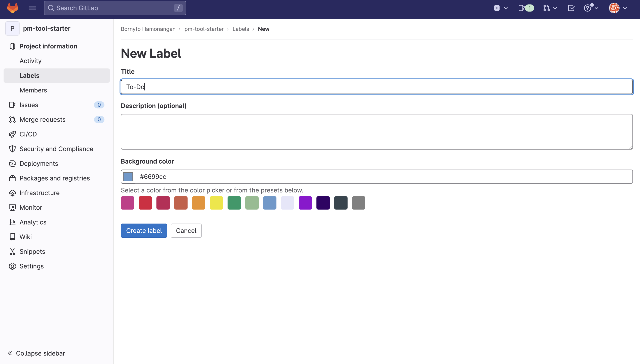Open the Wiki section

[56, 237]
